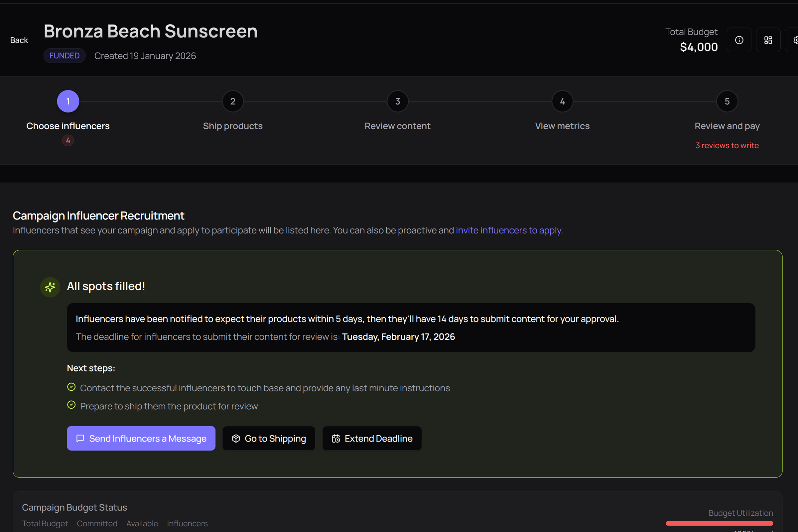
Task: Click the notification badge under Choose influencers
Action: (x=68, y=140)
